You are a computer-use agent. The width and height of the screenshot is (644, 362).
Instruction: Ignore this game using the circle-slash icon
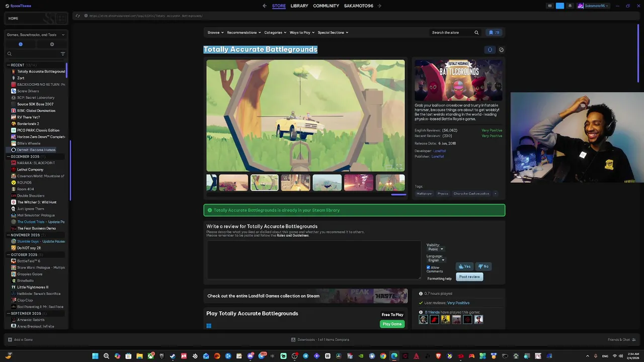[501, 50]
